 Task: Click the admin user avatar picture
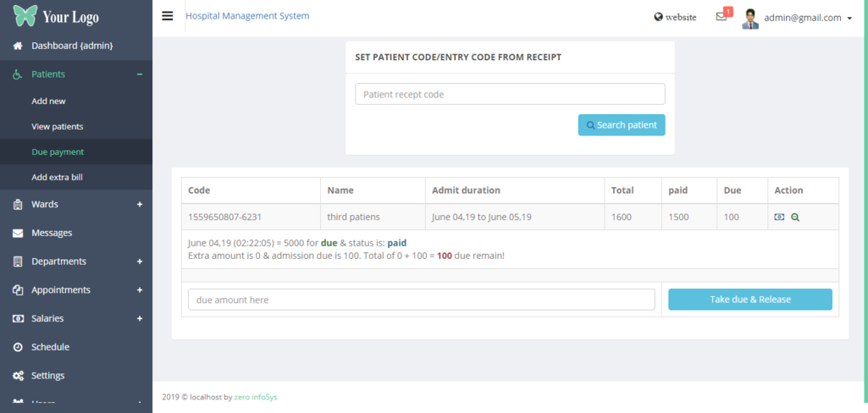coord(750,18)
